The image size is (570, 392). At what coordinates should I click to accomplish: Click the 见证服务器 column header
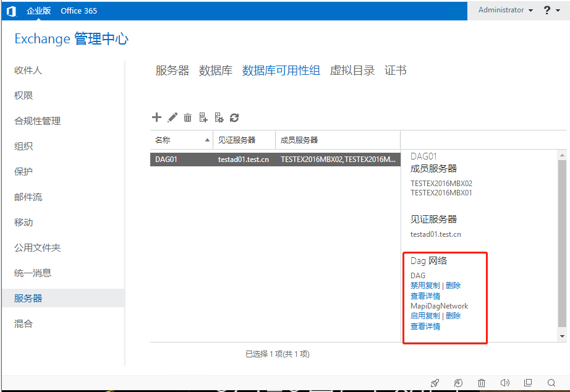244,140
